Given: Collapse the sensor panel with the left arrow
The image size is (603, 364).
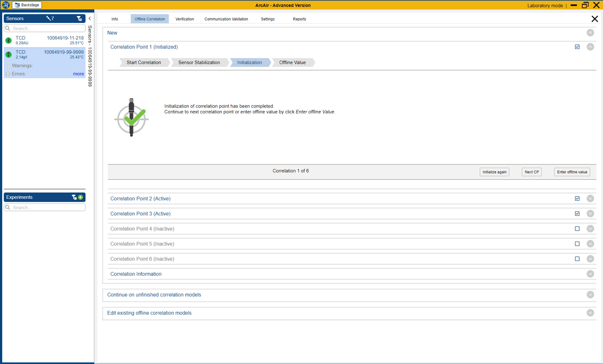Looking at the screenshot, I should 90,18.
